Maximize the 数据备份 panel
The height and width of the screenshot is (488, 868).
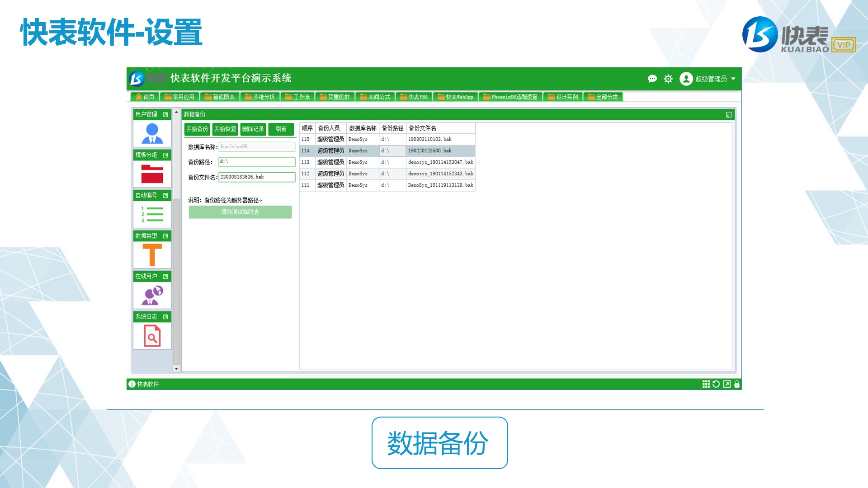(729, 115)
